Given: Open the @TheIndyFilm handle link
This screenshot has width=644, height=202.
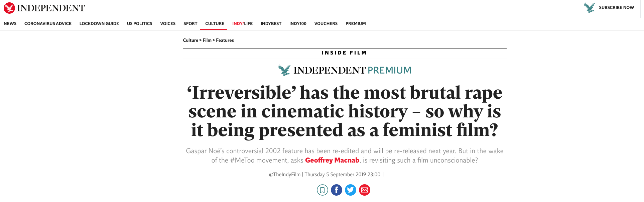Looking at the screenshot, I should (x=284, y=175).
